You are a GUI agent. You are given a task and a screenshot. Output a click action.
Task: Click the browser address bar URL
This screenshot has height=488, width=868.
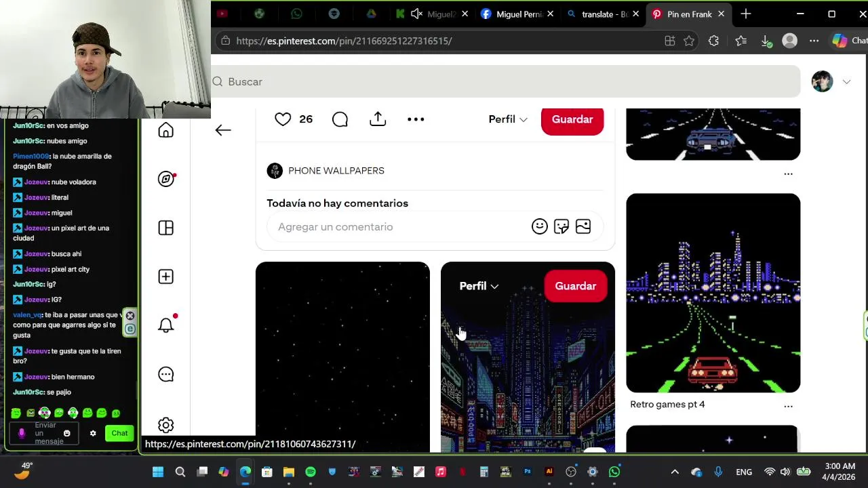click(x=344, y=41)
